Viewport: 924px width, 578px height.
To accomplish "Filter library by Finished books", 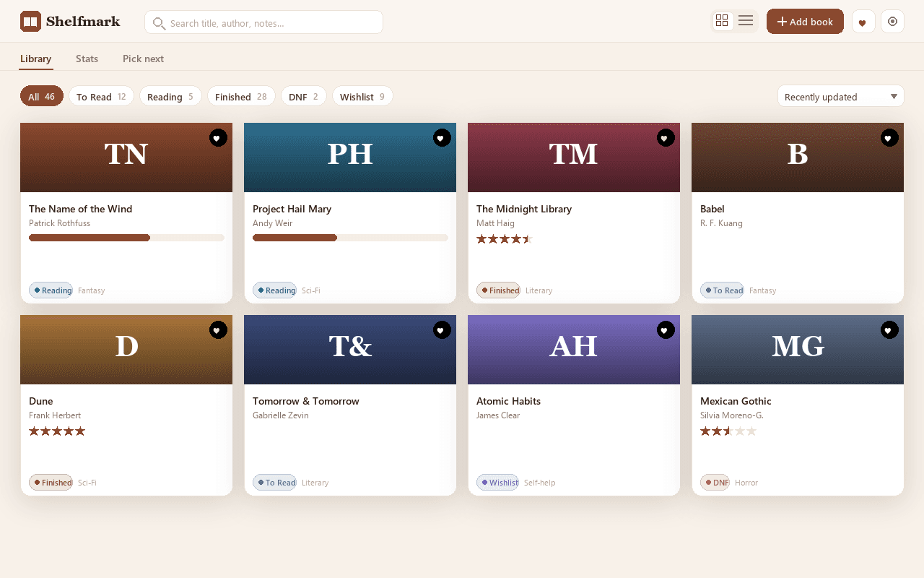I will click(241, 96).
